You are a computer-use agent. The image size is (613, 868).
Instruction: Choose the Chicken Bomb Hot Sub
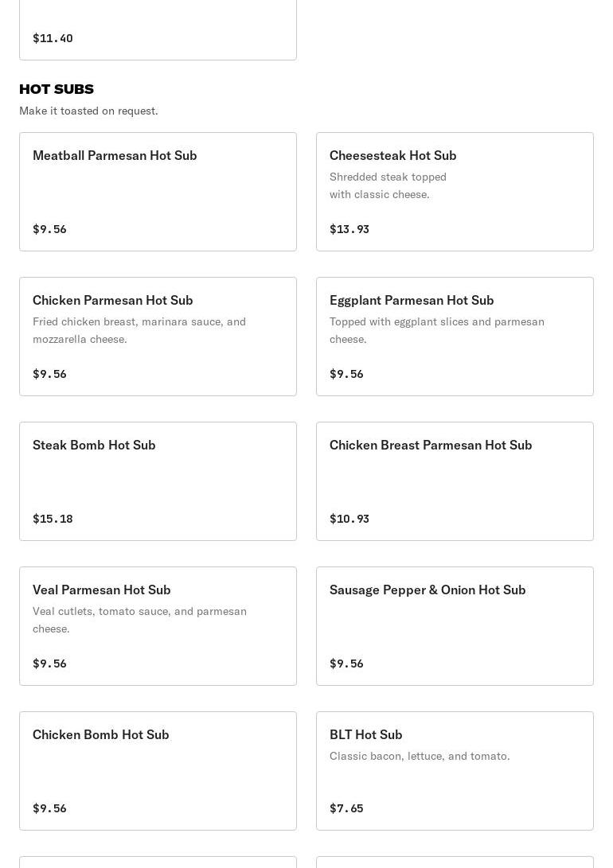tap(158, 771)
